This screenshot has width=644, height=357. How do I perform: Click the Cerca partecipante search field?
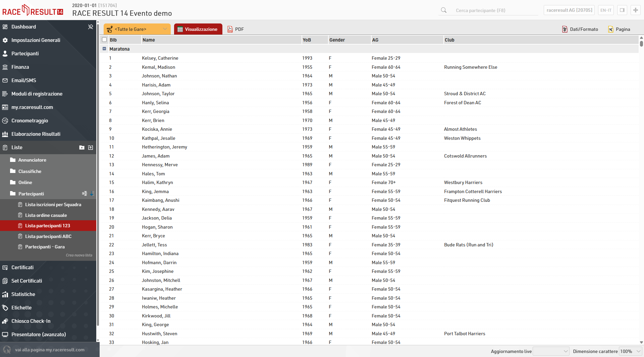click(493, 10)
